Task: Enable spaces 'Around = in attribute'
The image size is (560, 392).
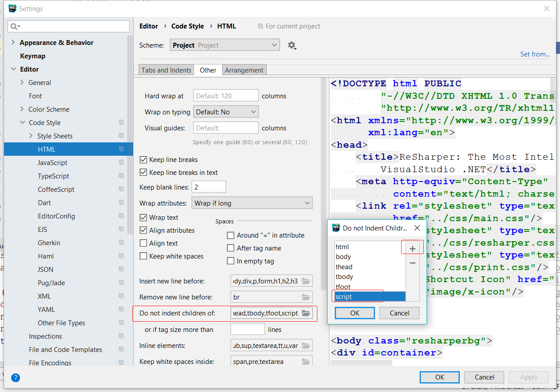Action: point(231,235)
